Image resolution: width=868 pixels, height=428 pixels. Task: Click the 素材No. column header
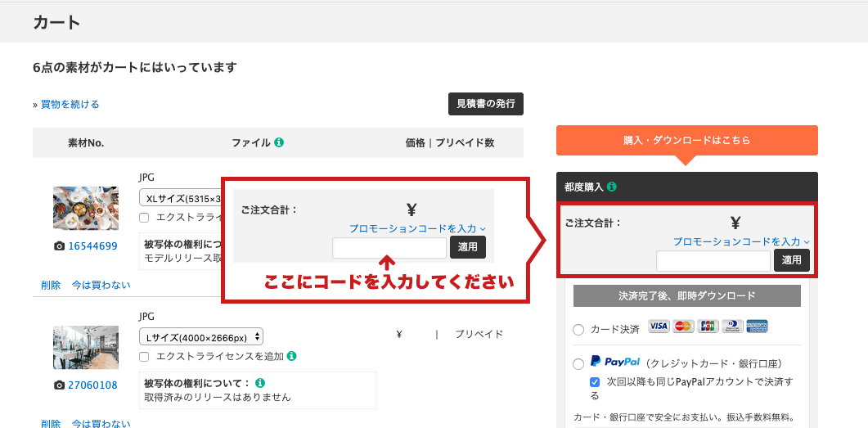point(86,143)
